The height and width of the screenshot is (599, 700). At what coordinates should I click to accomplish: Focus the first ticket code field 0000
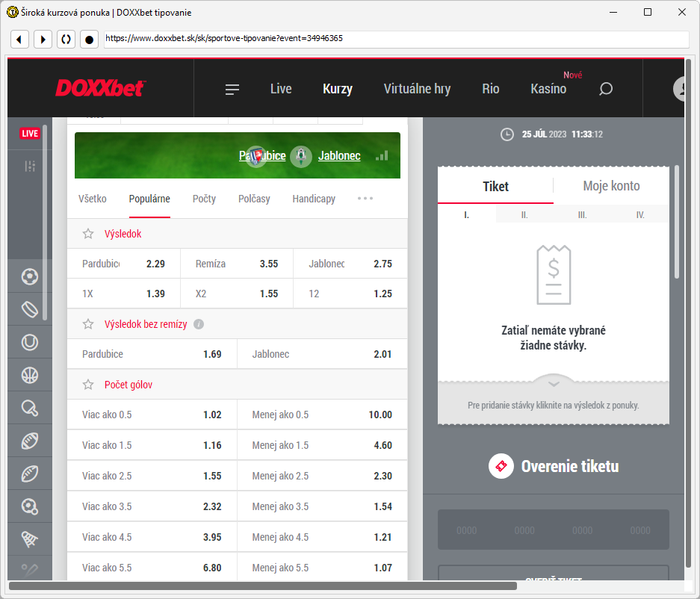point(466,530)
